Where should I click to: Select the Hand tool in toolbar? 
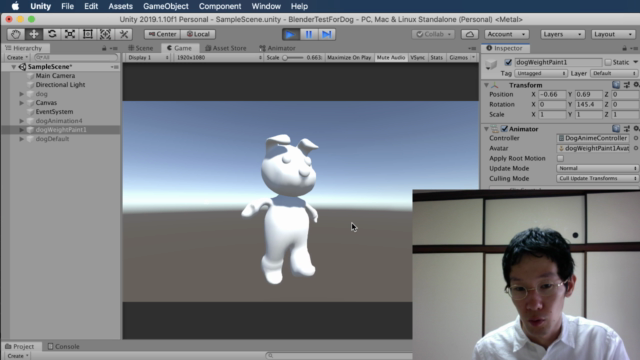pyautogui.click(x=16, y=34)
